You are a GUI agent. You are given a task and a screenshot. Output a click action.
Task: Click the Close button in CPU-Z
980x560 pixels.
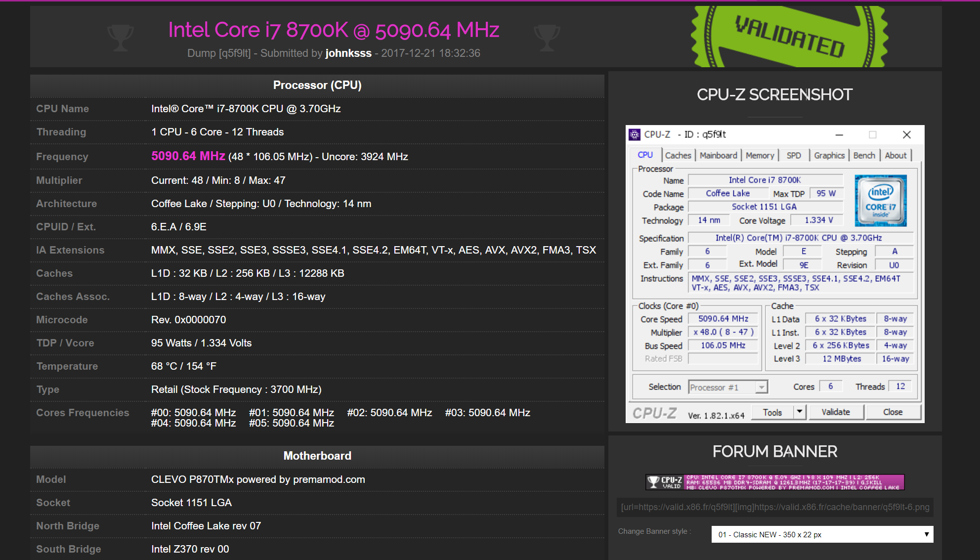893,412
